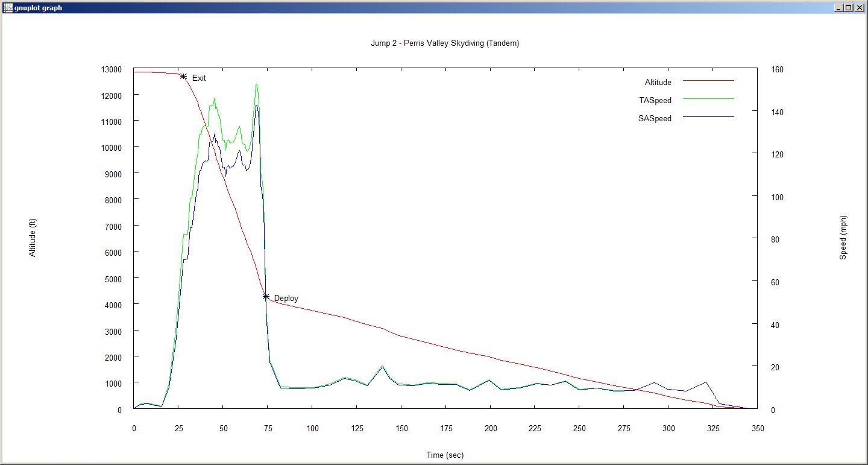This screenshot has width=868, height=465.
Task: Click the 80 speed tick label
Action: (x=776, y=239)
